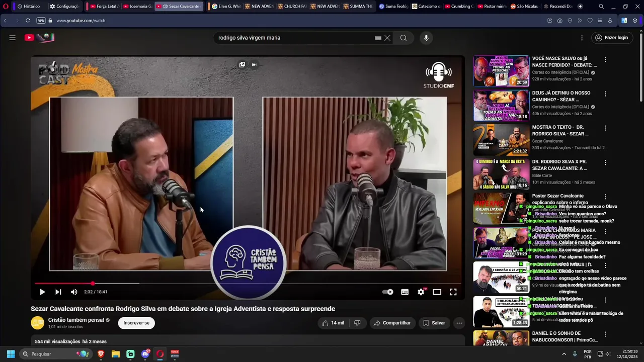
Task: Enter fullscreen mode
Action: coord(453,292)
